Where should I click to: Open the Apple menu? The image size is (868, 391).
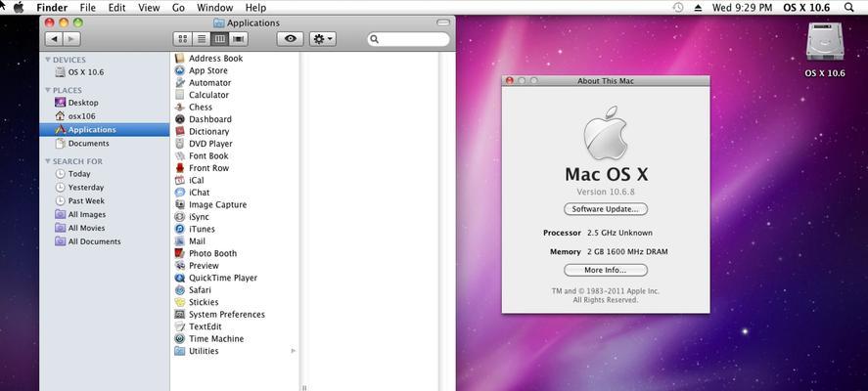[19, 8]
